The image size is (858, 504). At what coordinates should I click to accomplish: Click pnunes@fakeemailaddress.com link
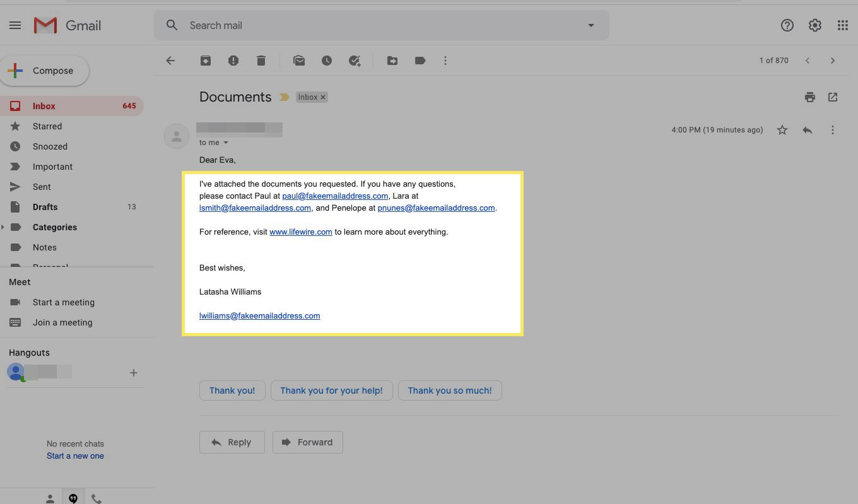click(x=436, y=208)
